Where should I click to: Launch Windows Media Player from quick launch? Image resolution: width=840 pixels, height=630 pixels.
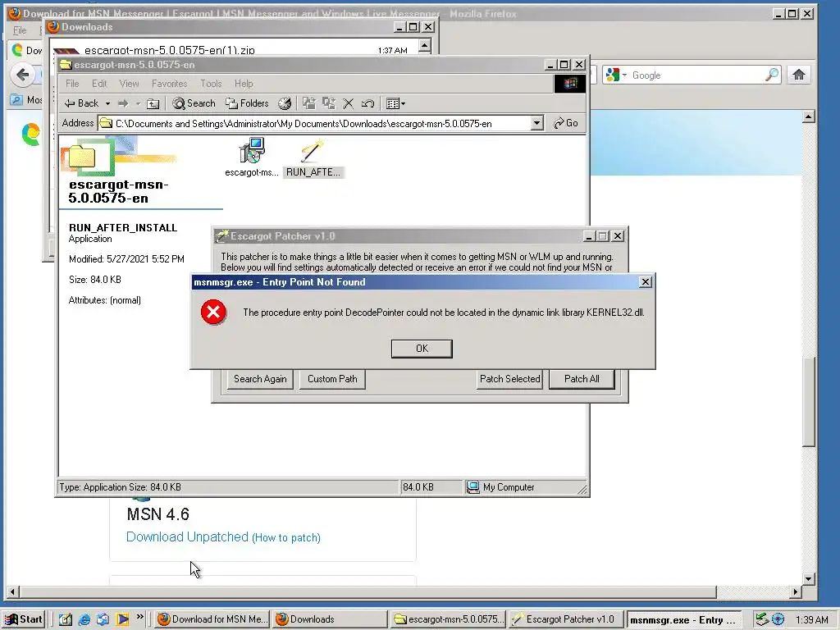[122, 619]
